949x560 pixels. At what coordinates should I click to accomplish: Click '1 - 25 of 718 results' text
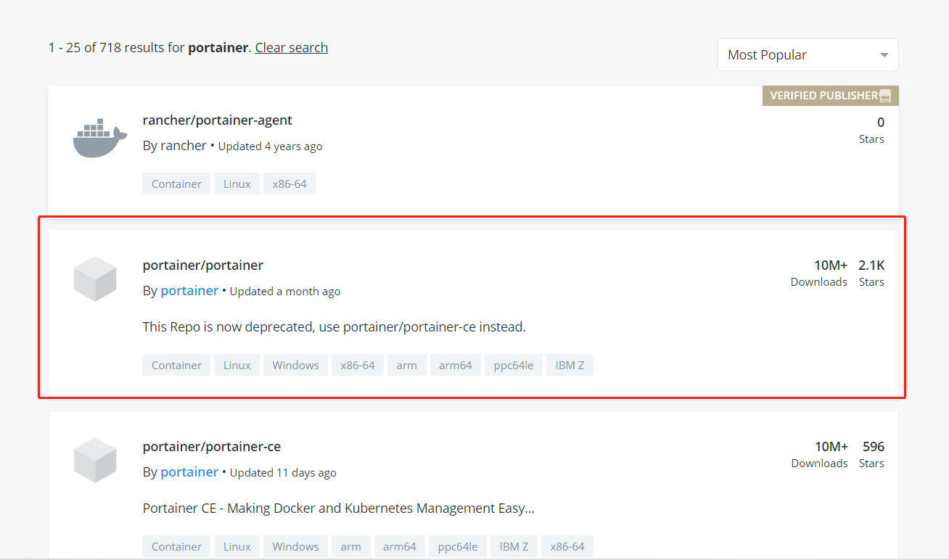pos(117,48)
